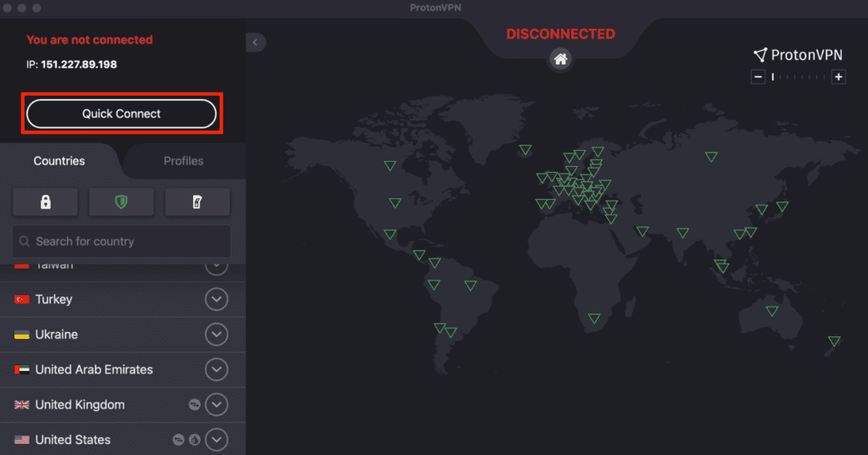
Task: Zoom out map with minus button
Action: pos(758,77)
